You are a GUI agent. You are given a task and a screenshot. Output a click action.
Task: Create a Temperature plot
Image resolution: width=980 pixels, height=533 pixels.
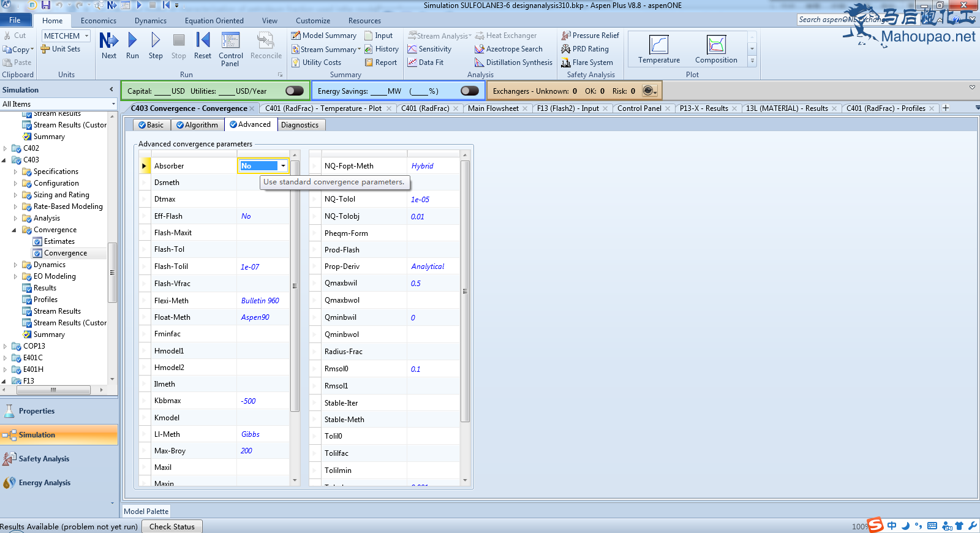[x=659, y=49]
